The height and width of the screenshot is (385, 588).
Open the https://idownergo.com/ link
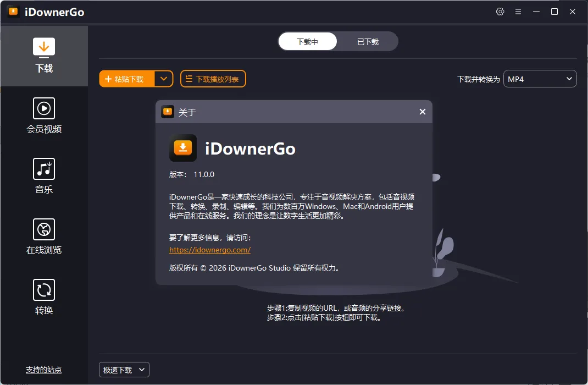[209, 250]
